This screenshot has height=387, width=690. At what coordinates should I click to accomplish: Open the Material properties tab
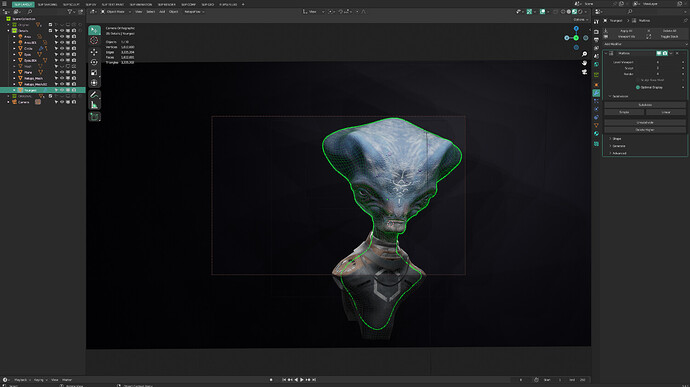(596, 133)
